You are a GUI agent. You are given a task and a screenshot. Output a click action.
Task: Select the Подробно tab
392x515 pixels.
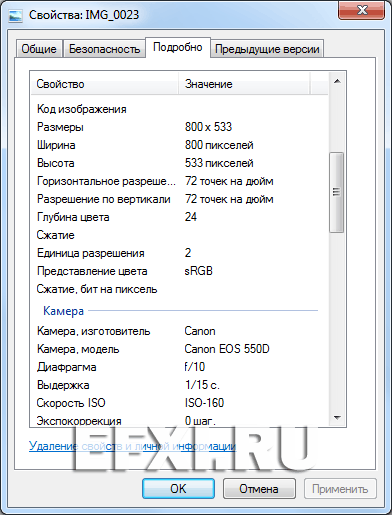[x=178, y=47]
